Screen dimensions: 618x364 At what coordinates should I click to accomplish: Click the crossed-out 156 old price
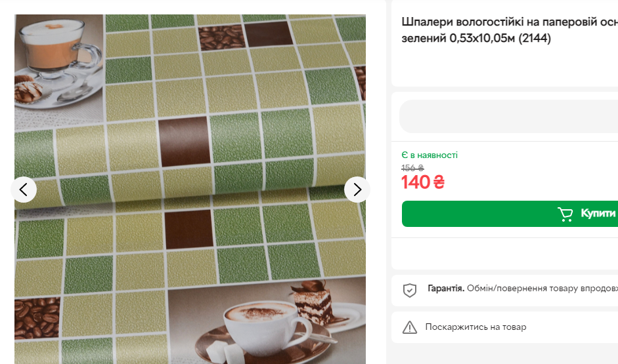point(412,168)
